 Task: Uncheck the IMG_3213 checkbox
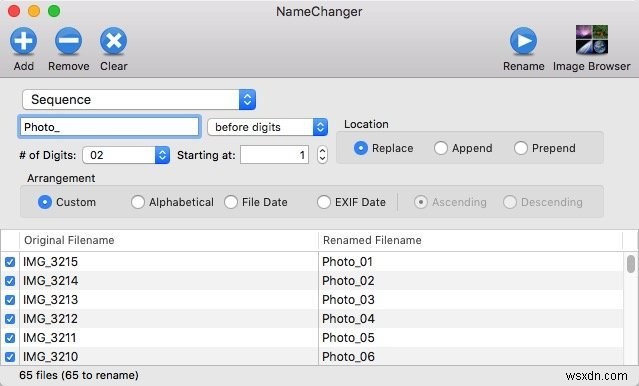coord(10,300)
